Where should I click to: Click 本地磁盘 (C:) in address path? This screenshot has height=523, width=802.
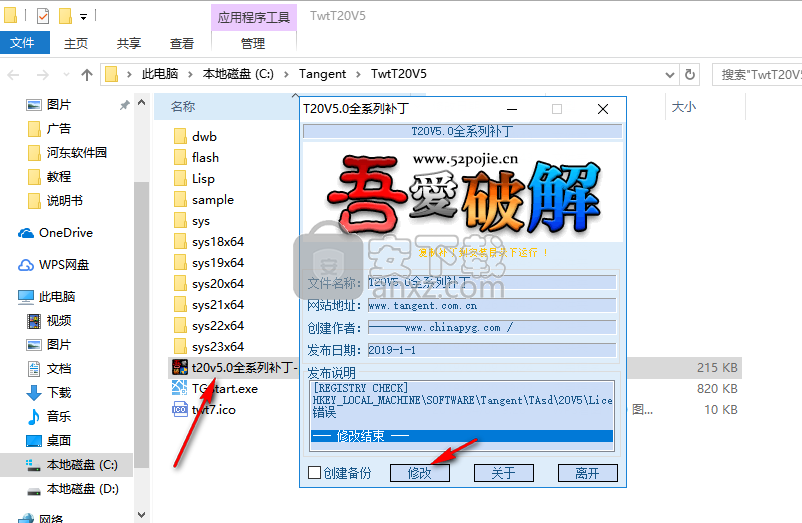(x=238, y=74)
